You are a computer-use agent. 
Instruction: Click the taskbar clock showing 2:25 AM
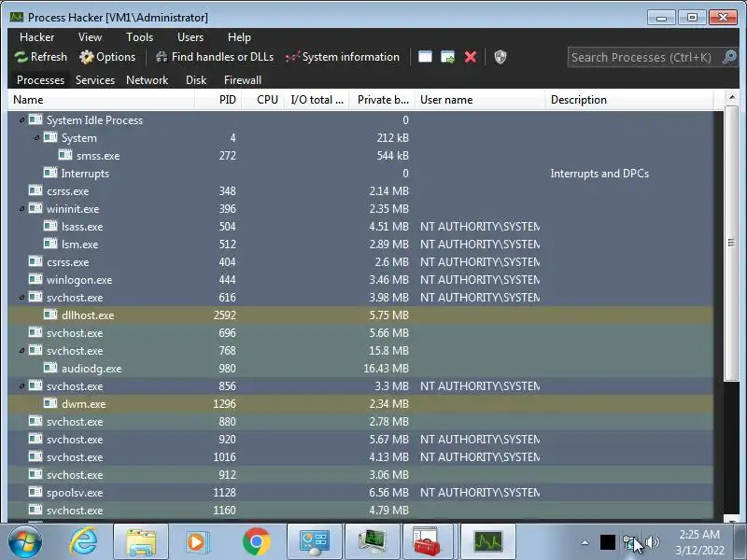(698, 542)
